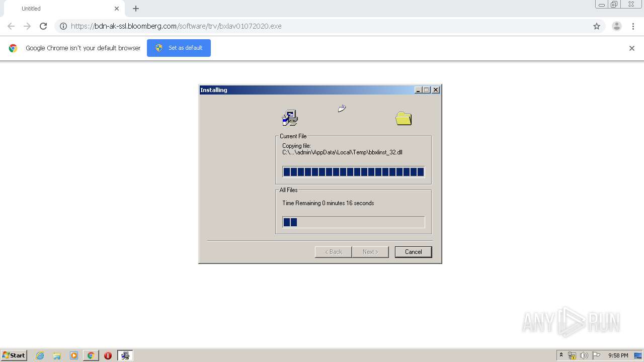The width and height of the screenshot is (644, 362).
Task: View site information icon in address bar
Action: (63, 26)
